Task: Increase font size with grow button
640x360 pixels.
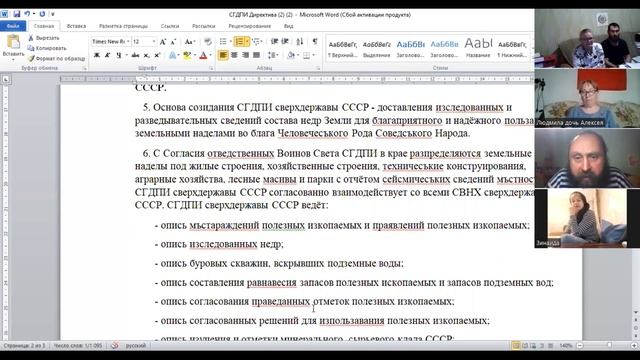Action: click(163, 42)
